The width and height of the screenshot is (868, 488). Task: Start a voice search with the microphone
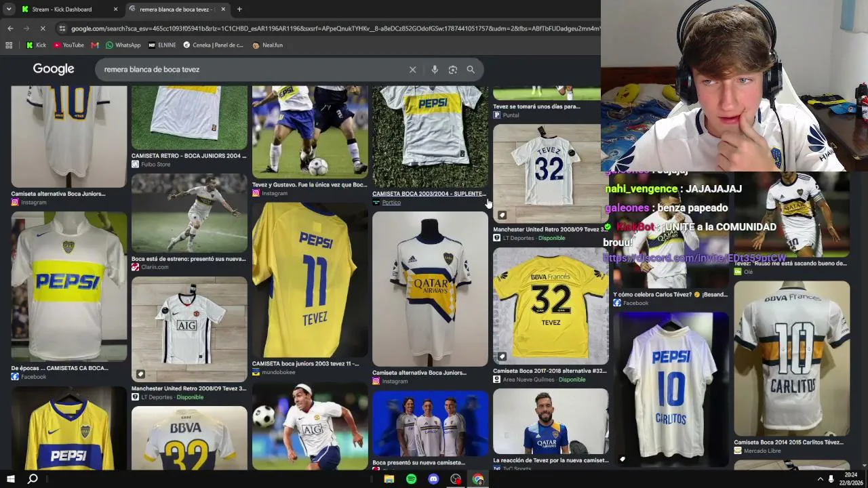[435, 70]
